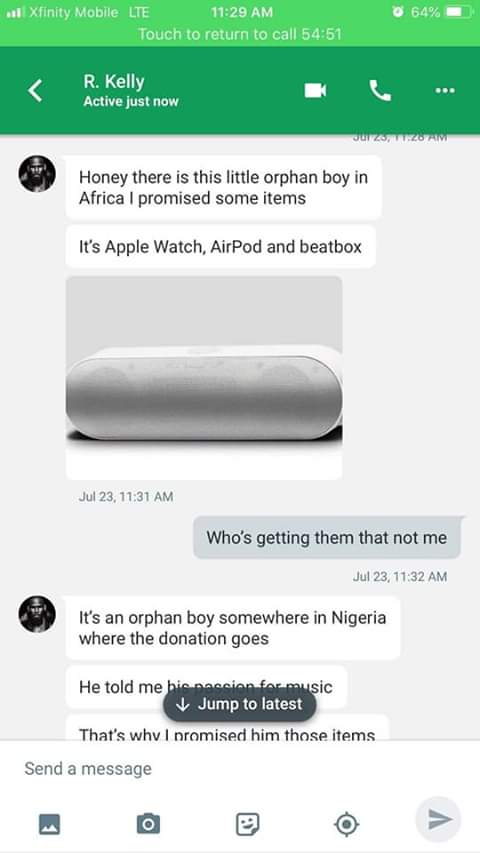Viewport: 480px width, 853px height.
Task: Tap Touch to return to call banner
Action: pos(239,34)
